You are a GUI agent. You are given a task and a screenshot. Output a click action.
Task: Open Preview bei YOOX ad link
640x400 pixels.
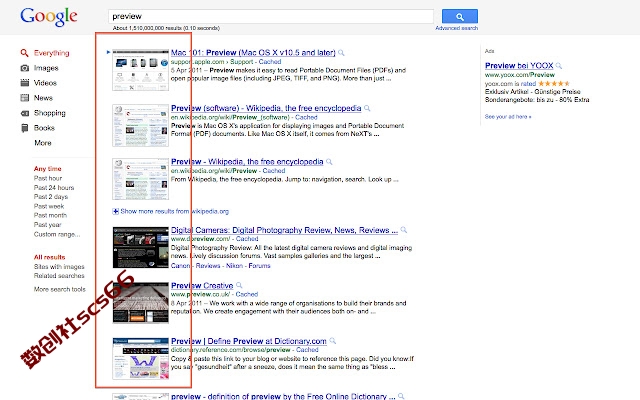tap(519, 66)
